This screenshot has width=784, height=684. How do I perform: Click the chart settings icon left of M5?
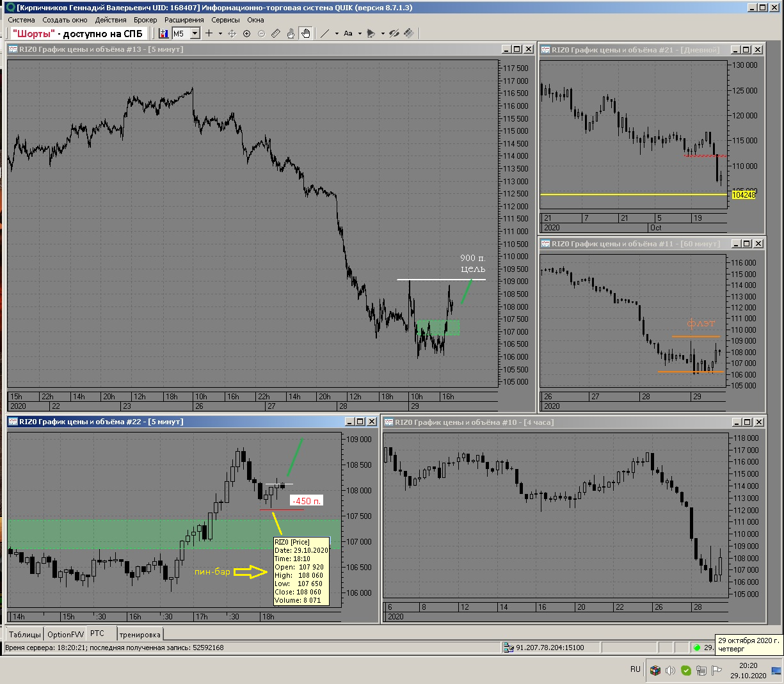pyautogui.click(x=164, y=33)
